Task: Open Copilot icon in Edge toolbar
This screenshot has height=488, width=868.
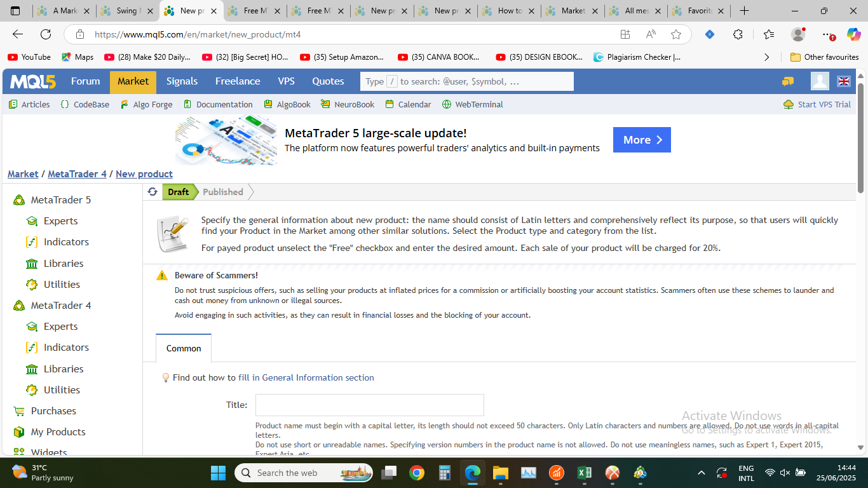Action: [853, 34]
